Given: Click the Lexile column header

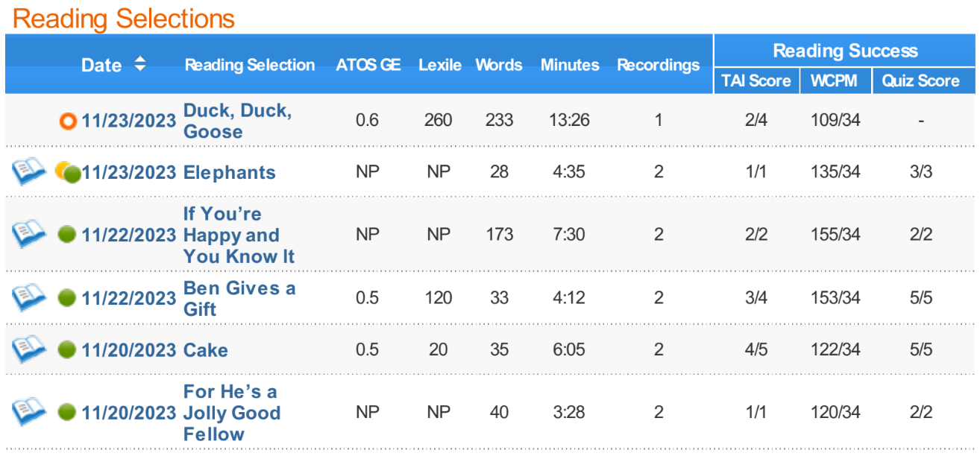Looking at the screenshot, I should click(439, 65).
